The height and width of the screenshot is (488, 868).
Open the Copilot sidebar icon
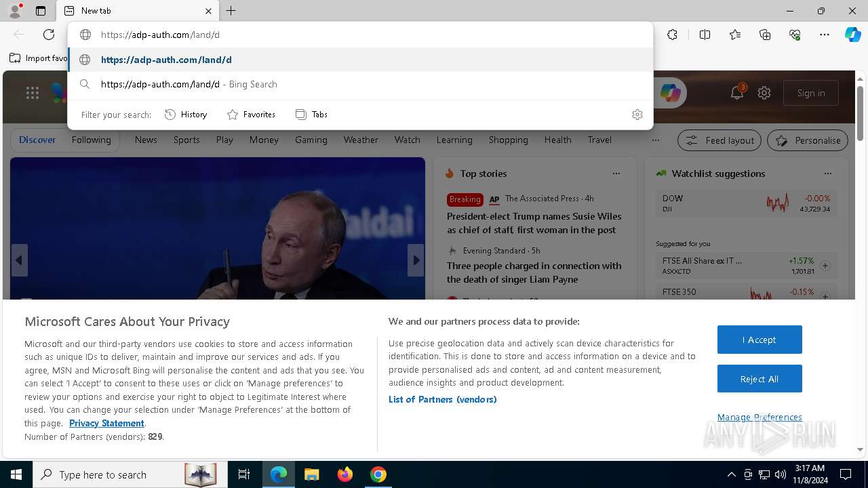(852, 35)
